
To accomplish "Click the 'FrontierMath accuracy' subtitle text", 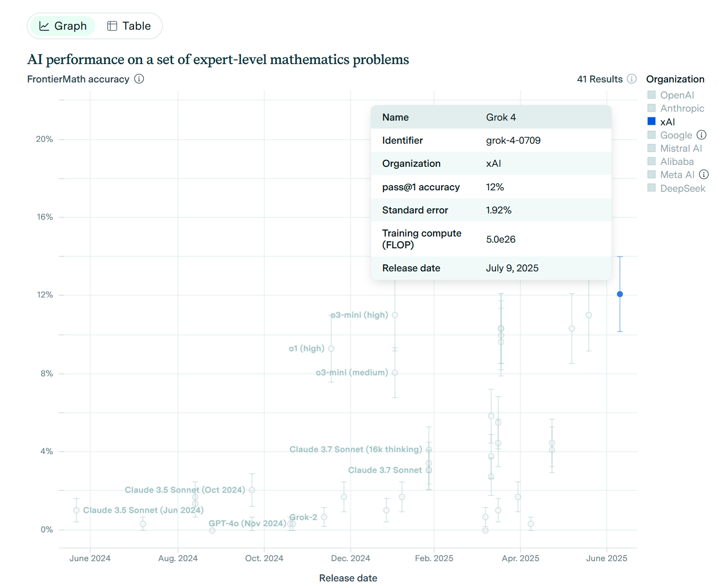I will point(78,79).
